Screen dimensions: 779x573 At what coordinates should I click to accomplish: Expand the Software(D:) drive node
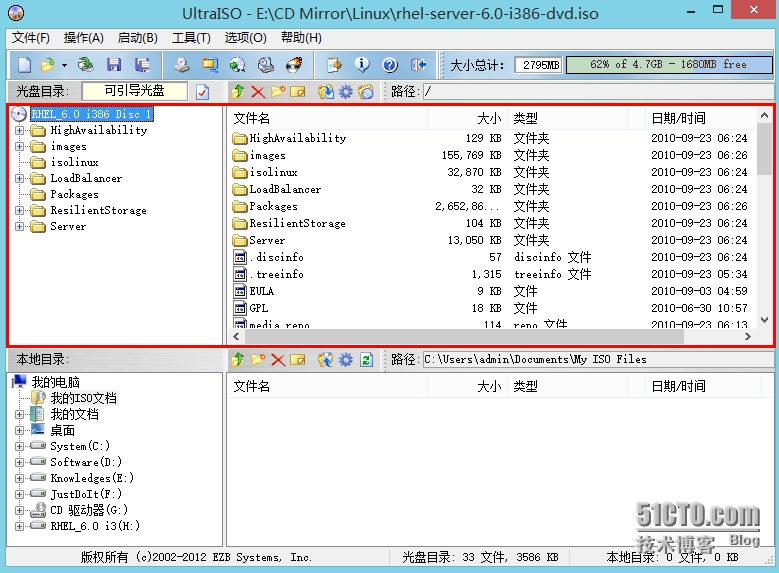pyautogui.click(x=19, y=463)
